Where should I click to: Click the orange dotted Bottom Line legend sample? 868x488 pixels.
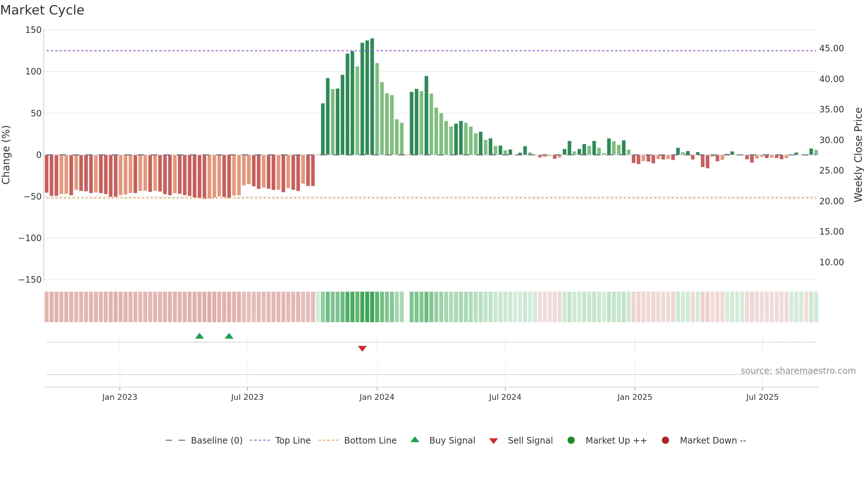(328, 440)
